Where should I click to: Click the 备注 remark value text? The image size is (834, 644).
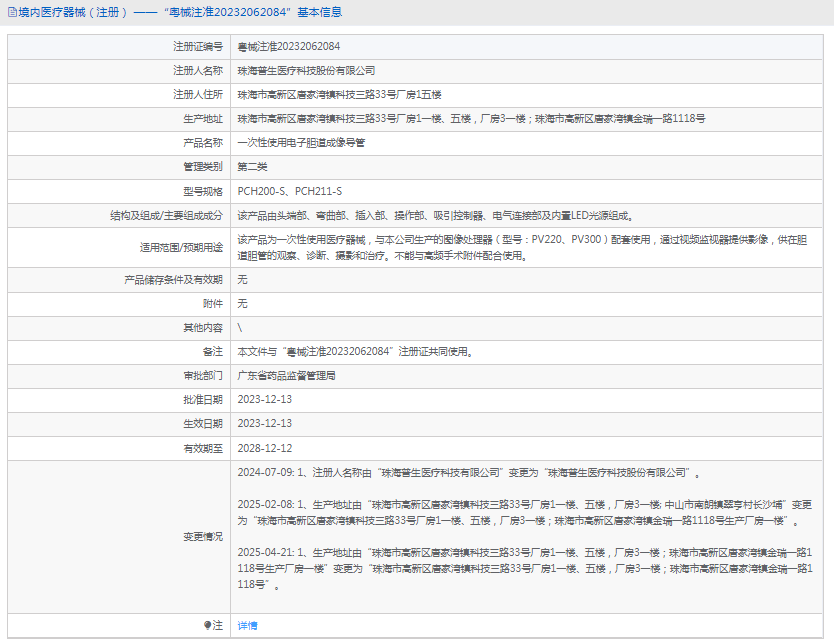pos(355,352)
